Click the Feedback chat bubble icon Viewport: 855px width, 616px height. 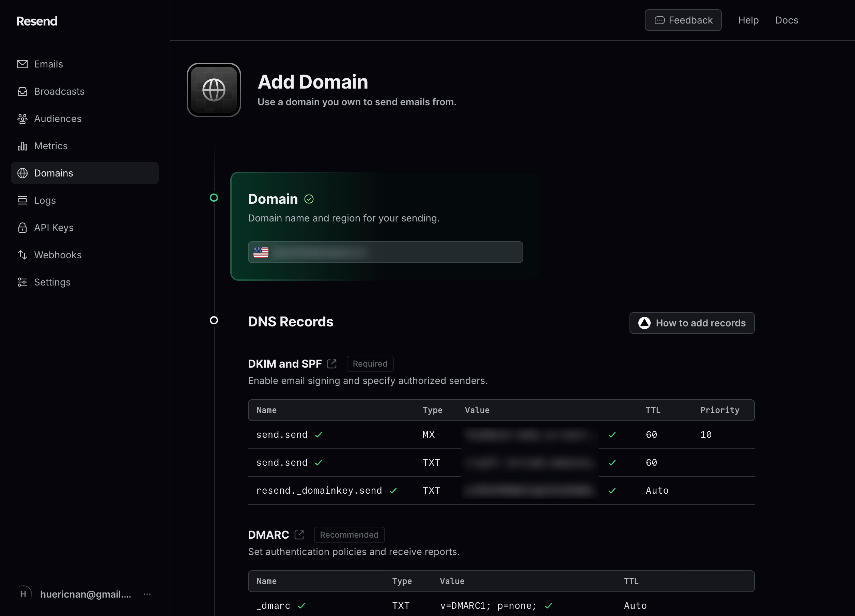659,20
